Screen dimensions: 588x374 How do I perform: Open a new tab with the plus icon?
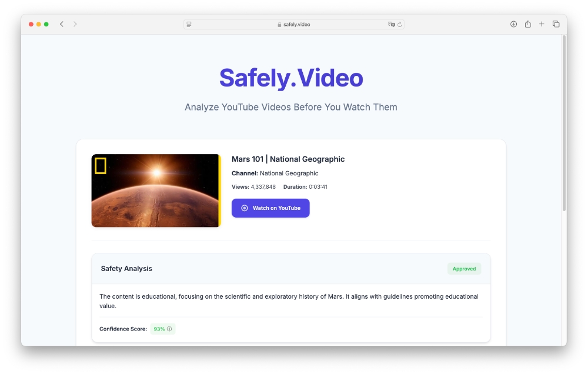tap(542, 24)
